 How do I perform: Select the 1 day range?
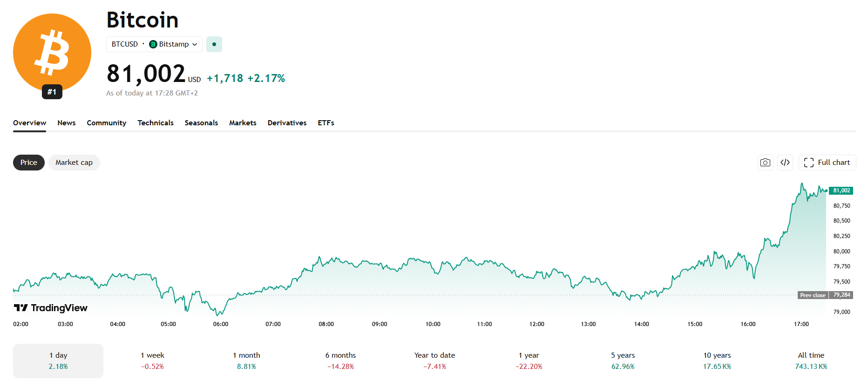tap(58, 361)
